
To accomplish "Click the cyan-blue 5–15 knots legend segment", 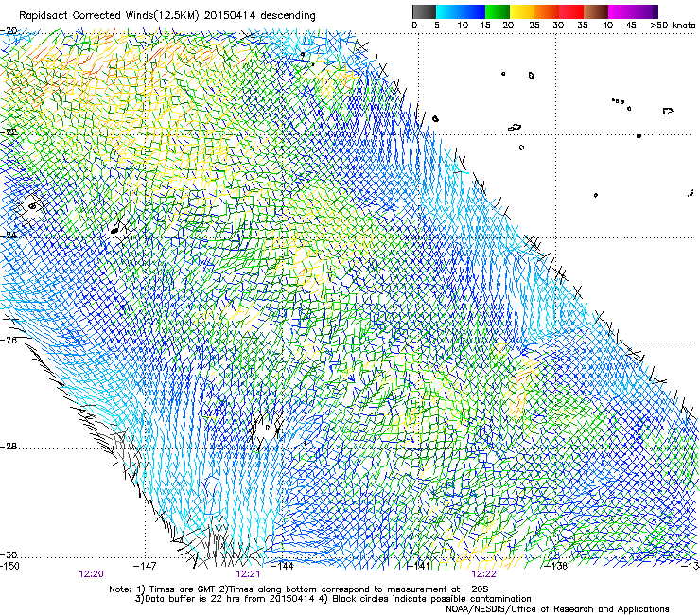I will click(x=461, y=12).
